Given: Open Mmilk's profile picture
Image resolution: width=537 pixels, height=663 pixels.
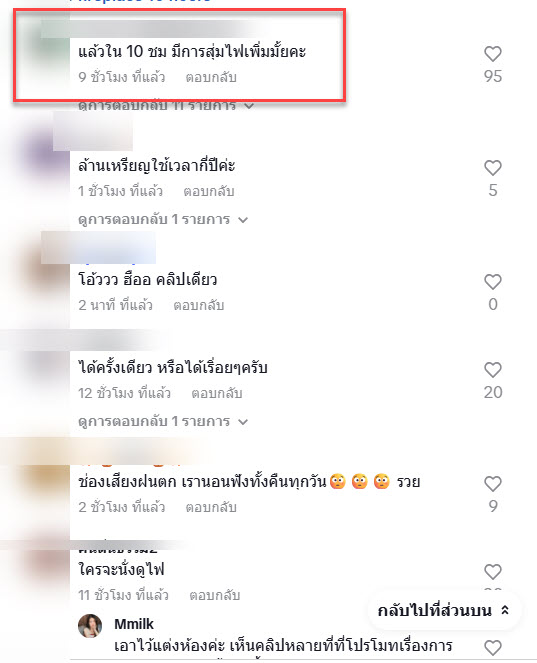Looking at the screenshot, I should [90, 625].
